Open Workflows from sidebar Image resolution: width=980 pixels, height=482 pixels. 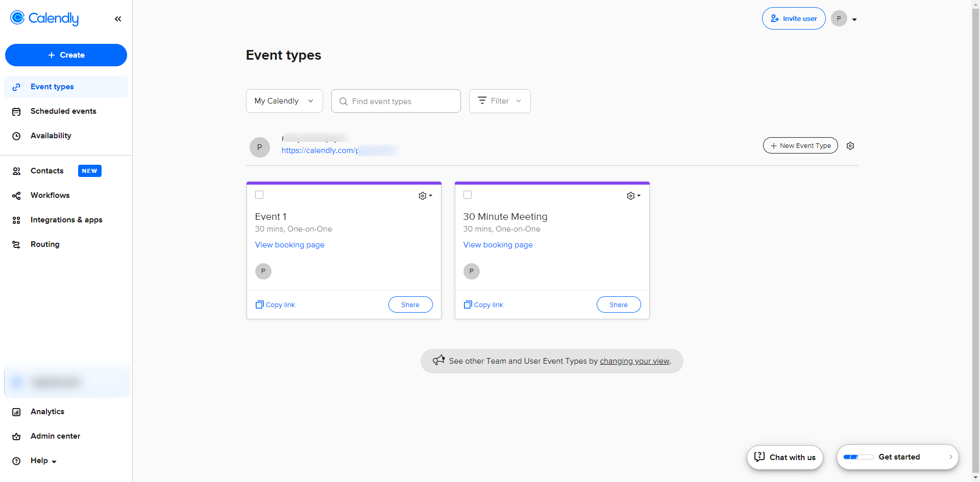(x=66, y=195)
